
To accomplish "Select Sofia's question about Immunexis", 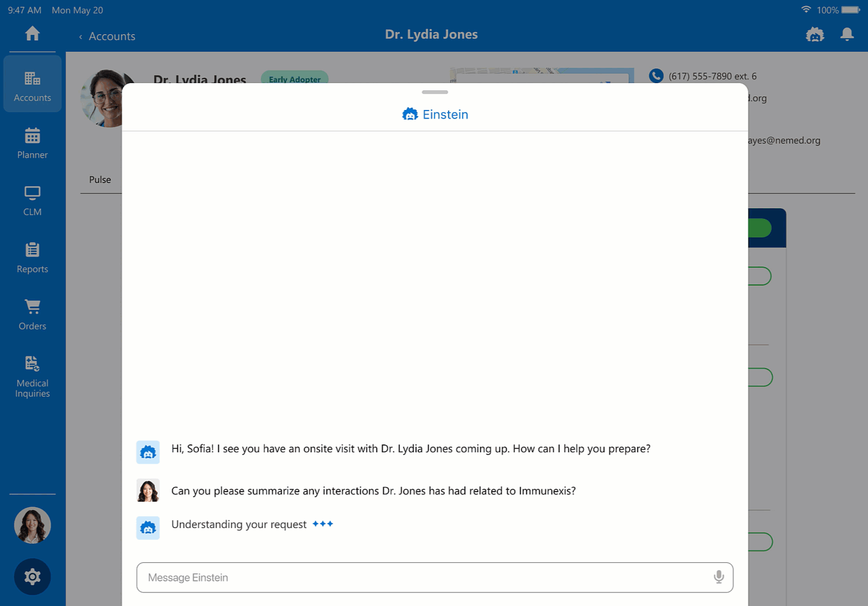I will (x=374, y=491).
